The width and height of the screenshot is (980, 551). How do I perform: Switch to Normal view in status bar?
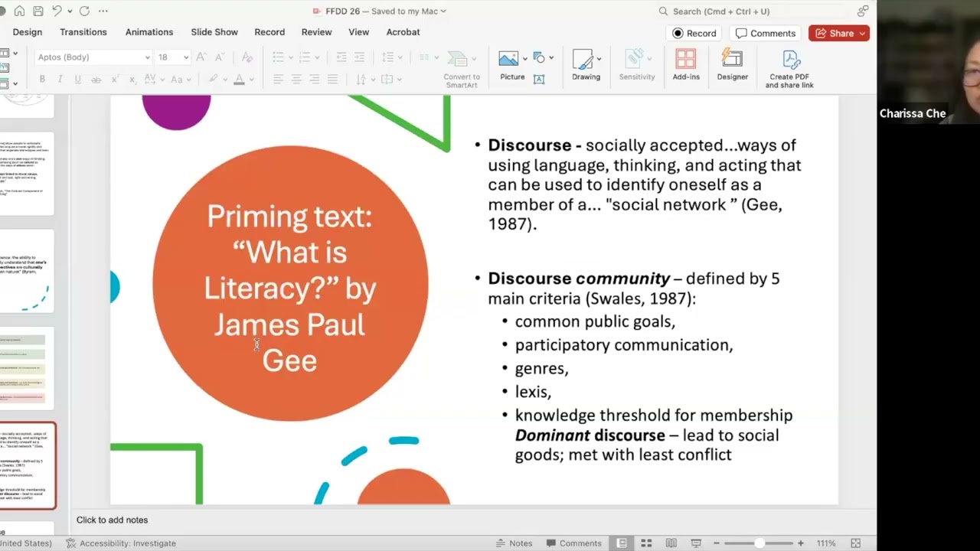point(622,543)
